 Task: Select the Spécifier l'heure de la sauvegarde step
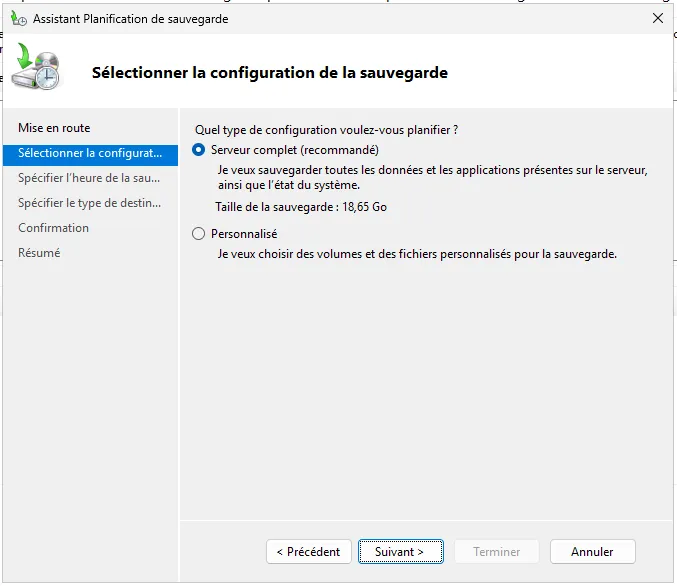click(x=89, y=178)
